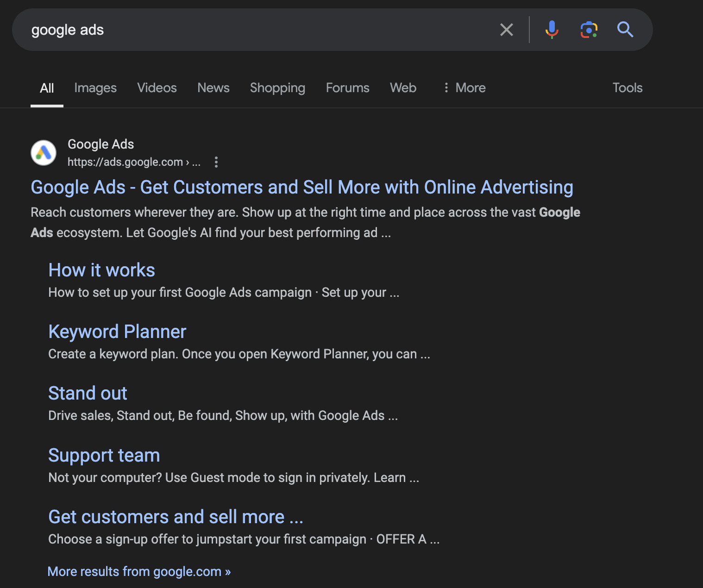
Task: Open the News tab
Action: click(x=213, y=88)
